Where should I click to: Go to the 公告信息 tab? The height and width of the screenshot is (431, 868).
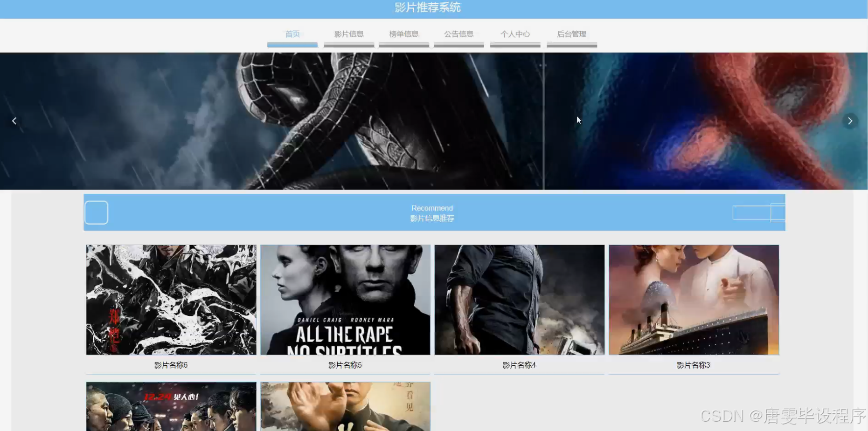459,34
